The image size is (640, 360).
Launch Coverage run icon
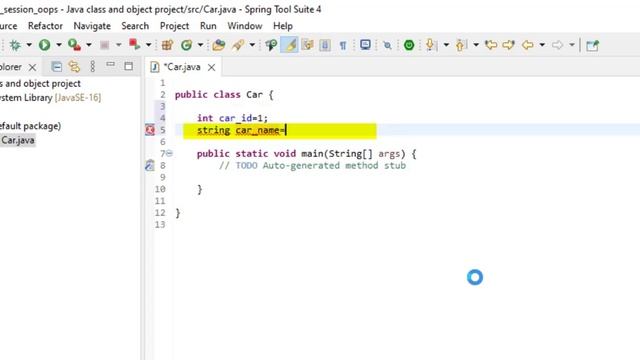coord(74,45)
